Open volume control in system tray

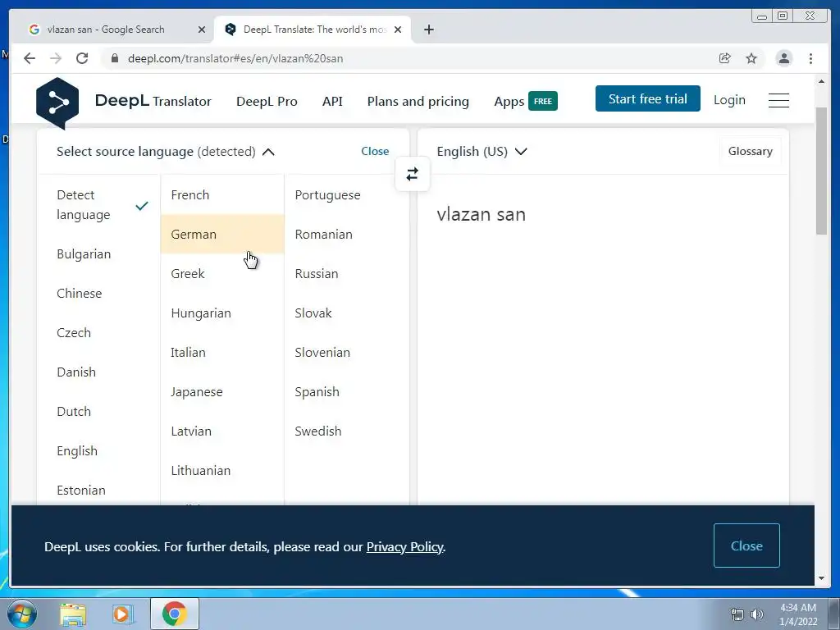(x=757, y=614)
